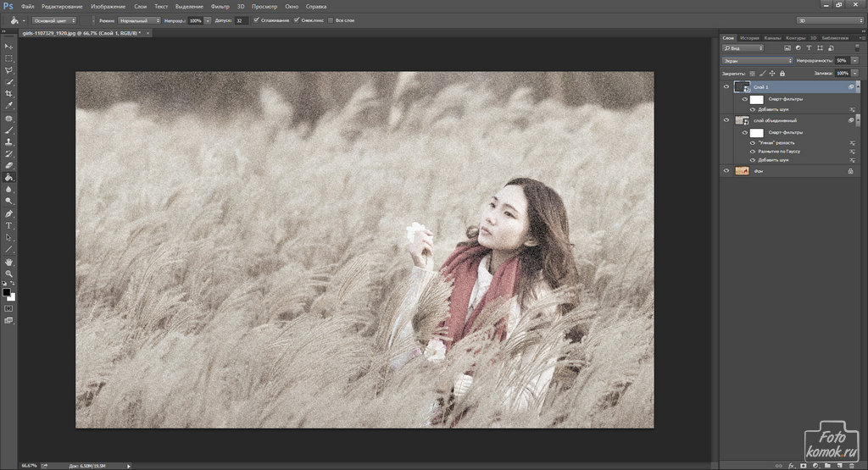The height and width of the screenshot is (470, 868).
Task: Switch to the Каналы tab
Action: coord(772,38)
